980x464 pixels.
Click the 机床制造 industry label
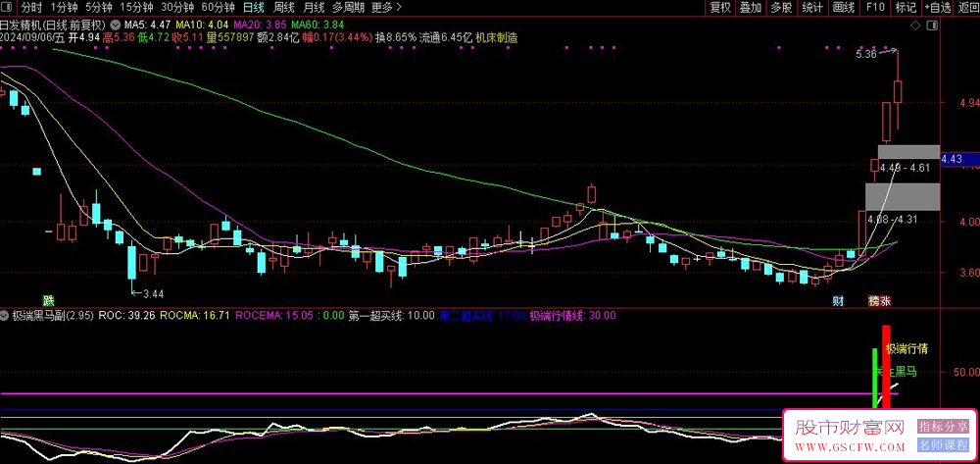coord(496,37)
